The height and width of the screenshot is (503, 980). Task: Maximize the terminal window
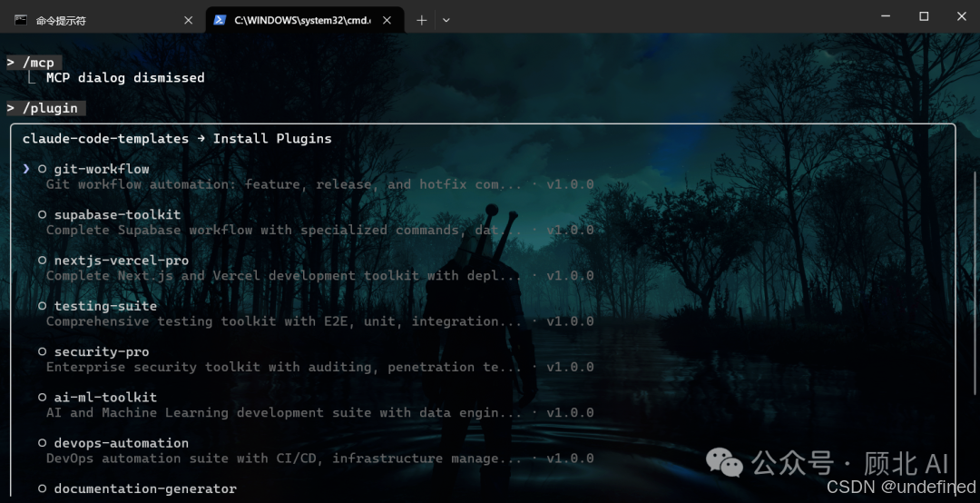[924, 16]
